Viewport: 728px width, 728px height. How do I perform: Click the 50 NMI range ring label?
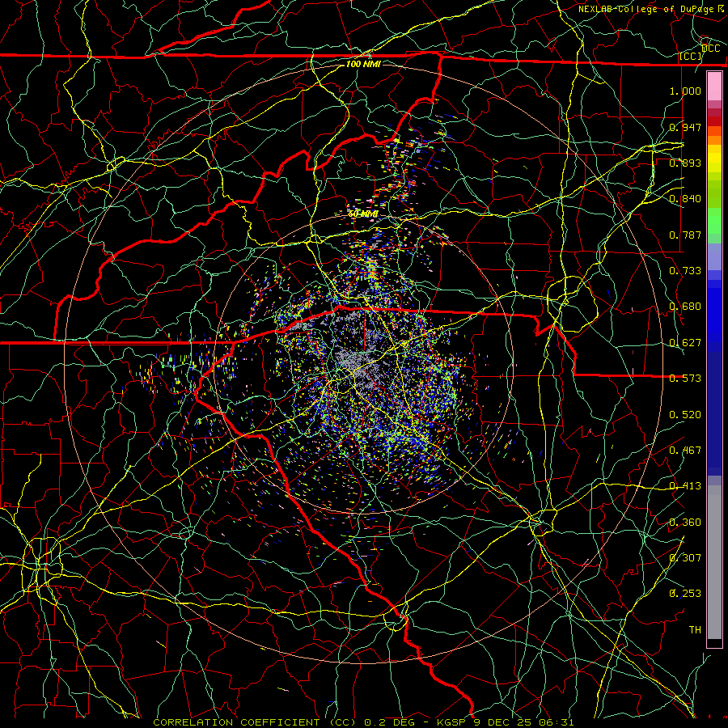pos(363,214)
